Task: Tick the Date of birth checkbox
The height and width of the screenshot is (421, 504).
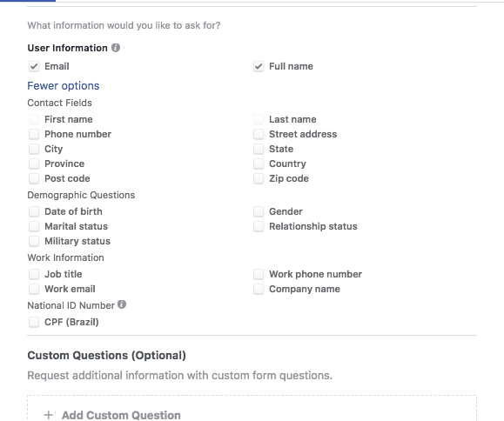Action: 34,211
